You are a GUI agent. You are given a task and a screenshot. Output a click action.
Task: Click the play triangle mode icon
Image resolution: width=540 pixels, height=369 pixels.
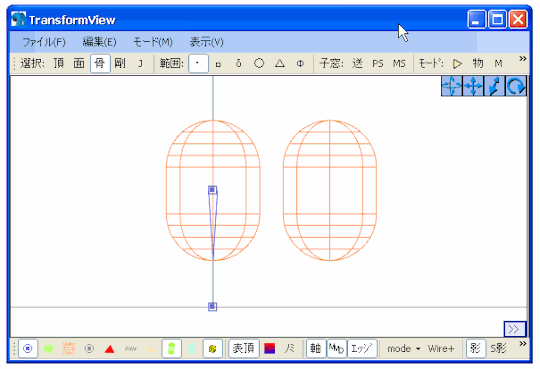[457, 64]
